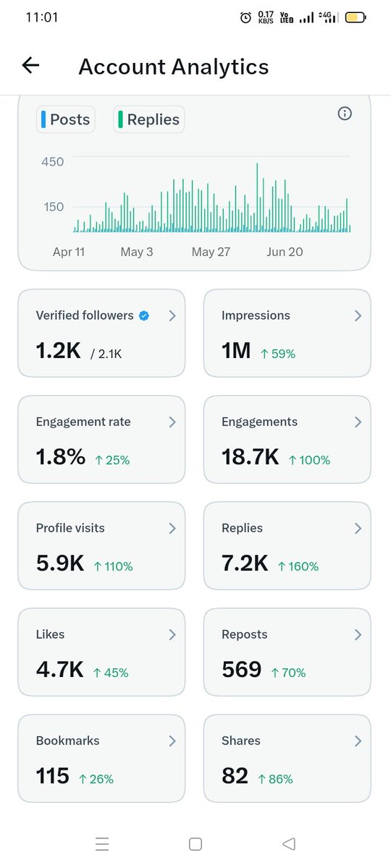Expand the Impressions card chevron

[x=358, y=316]
